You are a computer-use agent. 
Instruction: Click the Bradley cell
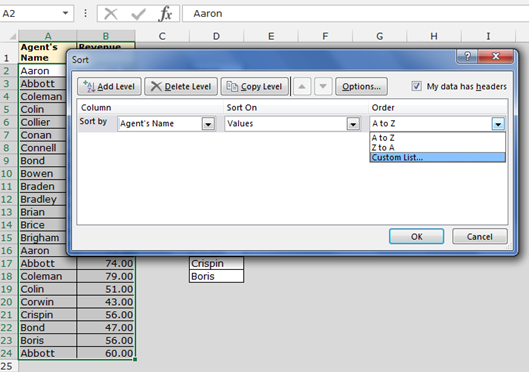point(43,199)
